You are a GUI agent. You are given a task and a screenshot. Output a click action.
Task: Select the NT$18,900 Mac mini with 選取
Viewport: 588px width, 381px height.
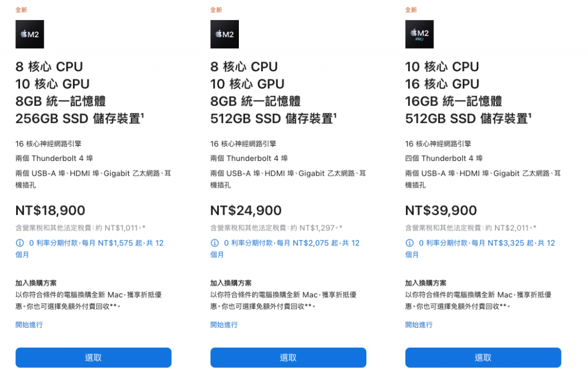[94, 357]
